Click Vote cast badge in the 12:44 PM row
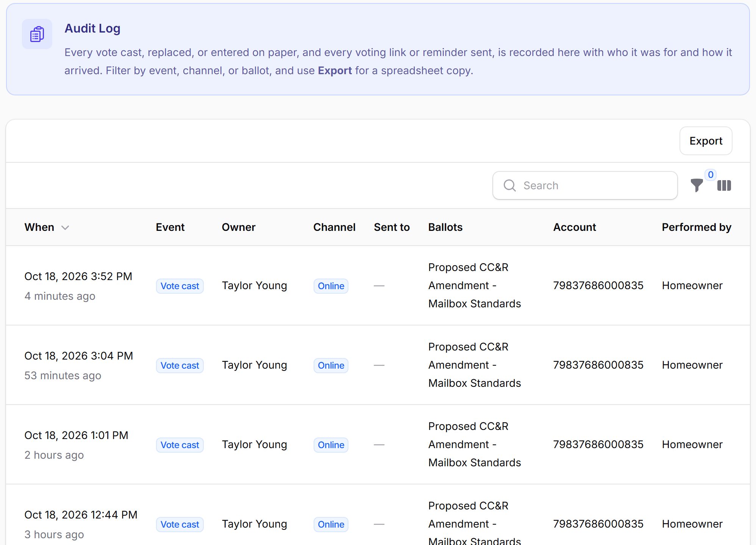 click(x=180, y=525)
